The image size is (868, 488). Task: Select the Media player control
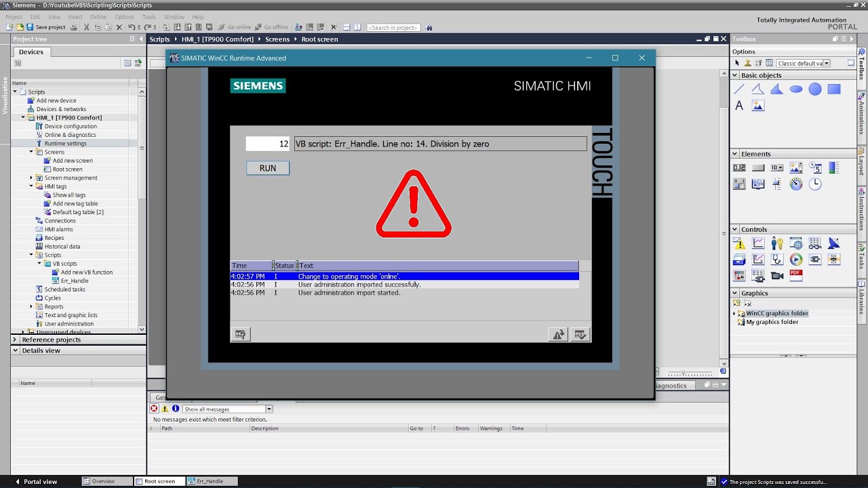tap(796, 260)
